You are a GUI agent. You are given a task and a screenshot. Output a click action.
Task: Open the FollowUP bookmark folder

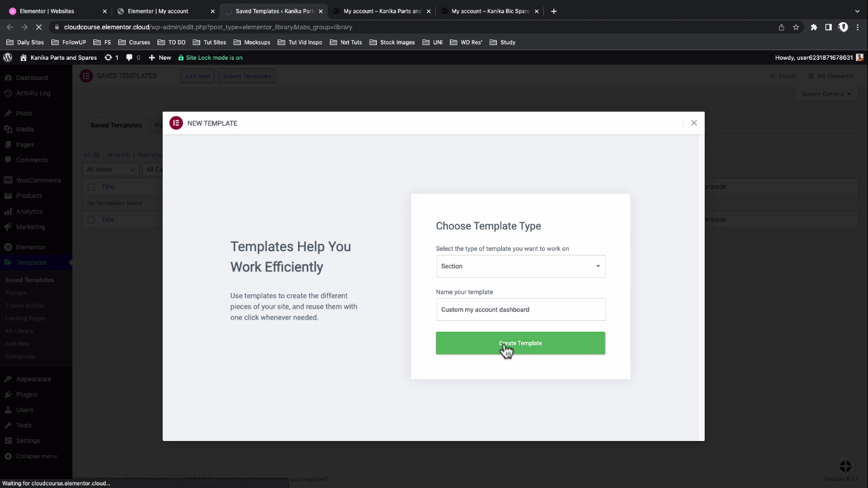click(x=69, y=43)
